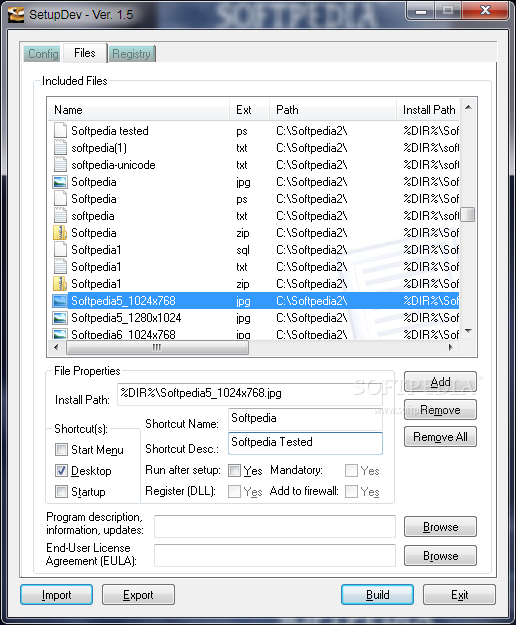Click the file list horizontal scroll thumb
Viewport: 516px width, 625px height.
coord(157,348)
